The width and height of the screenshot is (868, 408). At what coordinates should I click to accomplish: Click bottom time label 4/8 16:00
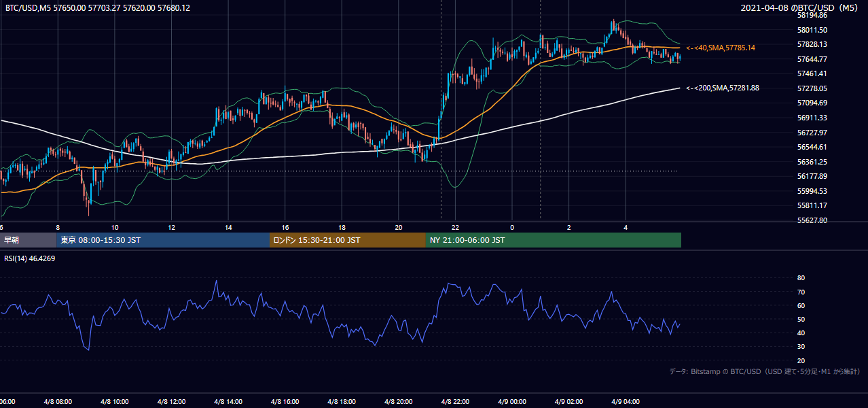[285, 402]
